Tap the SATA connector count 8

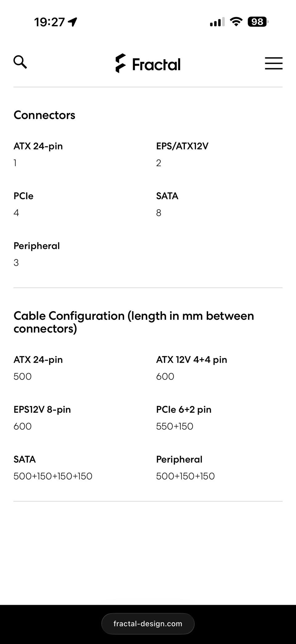tap(159, 213)
